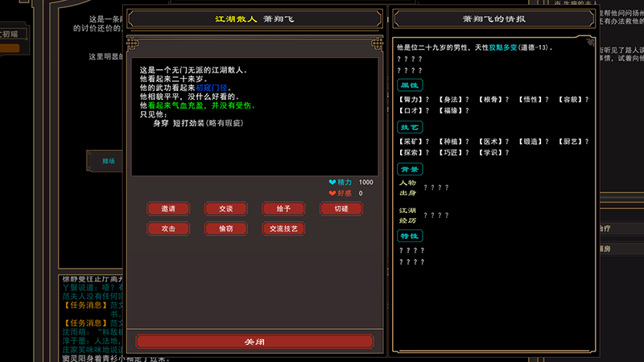Click the 邀请 (invite) button
644x362 pixels.
[168, 208]
